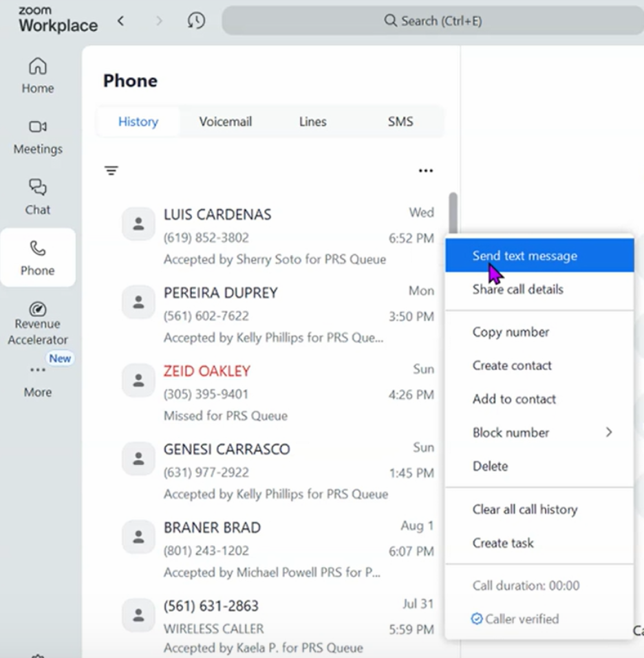The width and height of the screenshot is (644, 658).
Task: Click the Phone page heading
Action: click(x=130, y=80)
